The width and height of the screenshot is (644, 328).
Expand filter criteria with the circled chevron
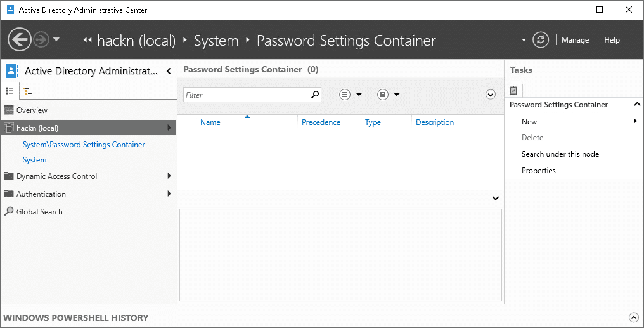point(491,95)
